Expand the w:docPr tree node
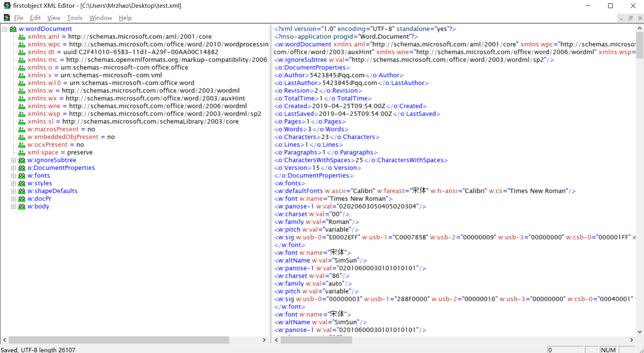 13,199
